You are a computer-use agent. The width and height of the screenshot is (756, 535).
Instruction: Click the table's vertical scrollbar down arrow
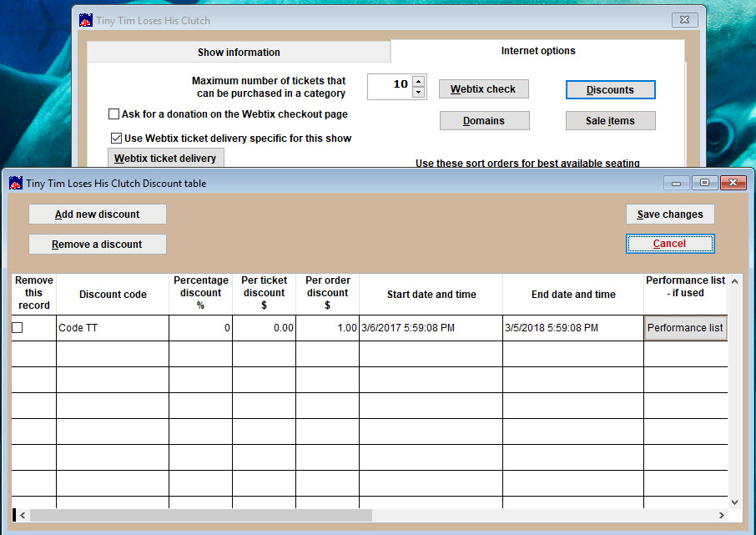734,502
